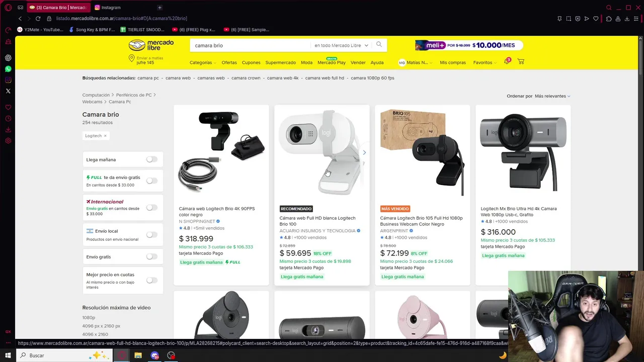
Task: Open Supermercado menu item
Action: pyautogui.click(x=280, y=63)
